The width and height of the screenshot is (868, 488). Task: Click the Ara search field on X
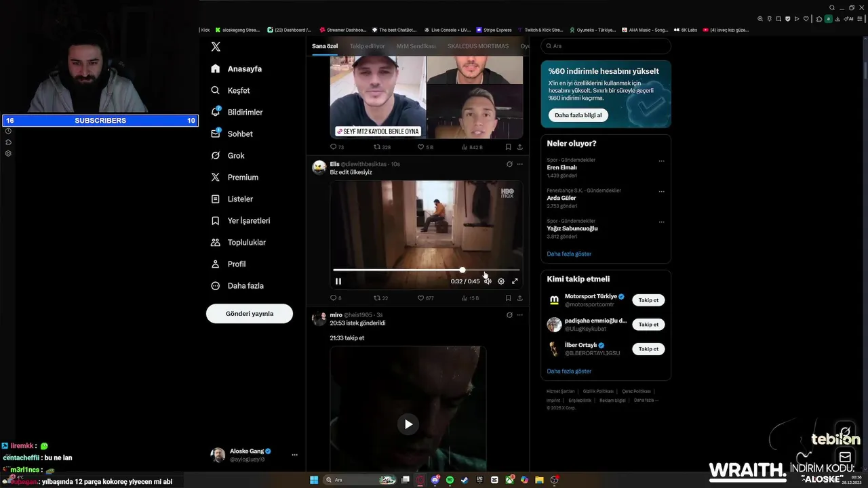(x=606, y=46)
